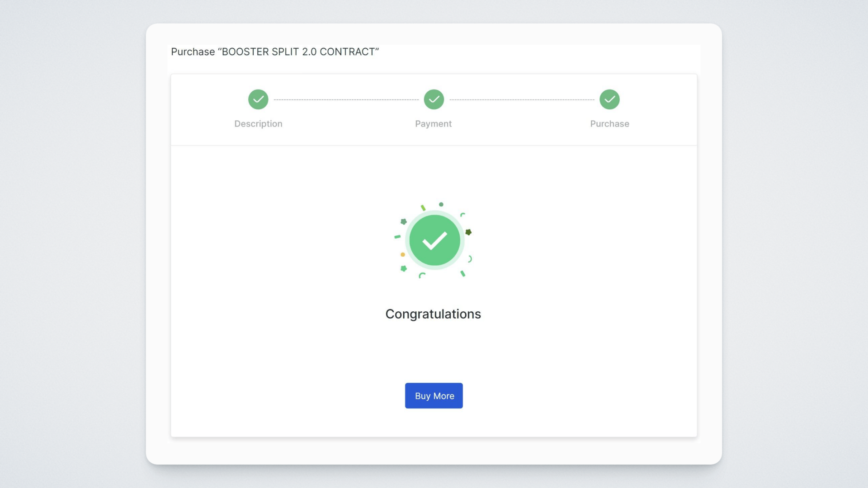
Task: Click the dashed line between Payment and Purchase
Action: click(x=522, y=99)
